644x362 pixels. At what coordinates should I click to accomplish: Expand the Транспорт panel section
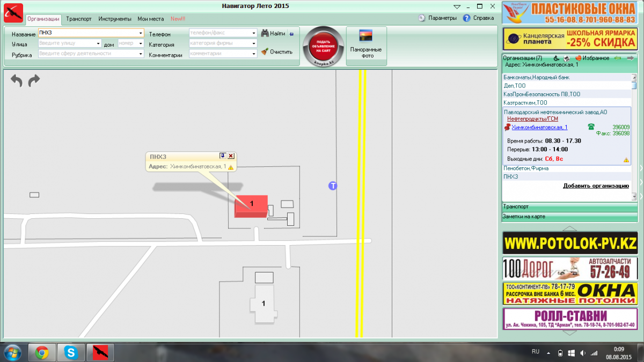[x=569, y=206]
